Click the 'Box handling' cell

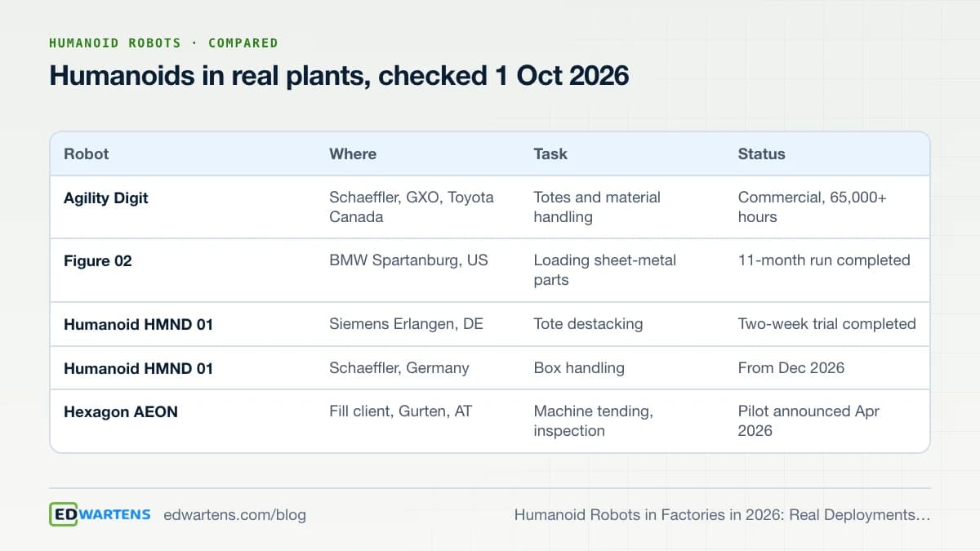point(579,368)
